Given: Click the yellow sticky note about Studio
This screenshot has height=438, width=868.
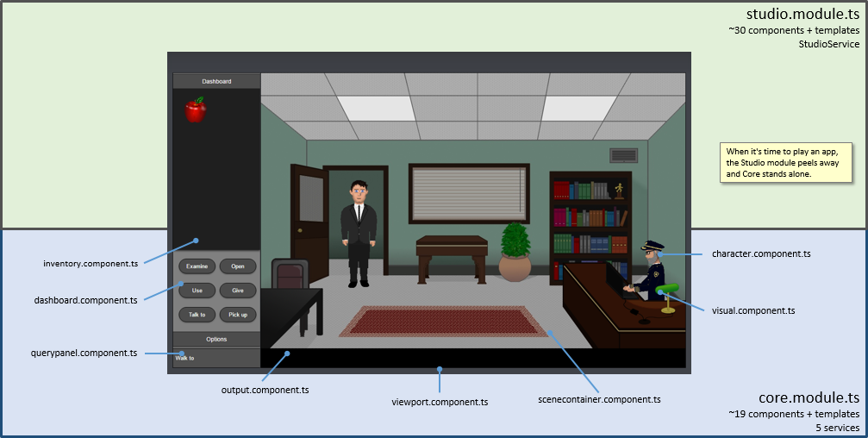Looking at the screenshot, I should pyautogui.click(x=786, y=163).
